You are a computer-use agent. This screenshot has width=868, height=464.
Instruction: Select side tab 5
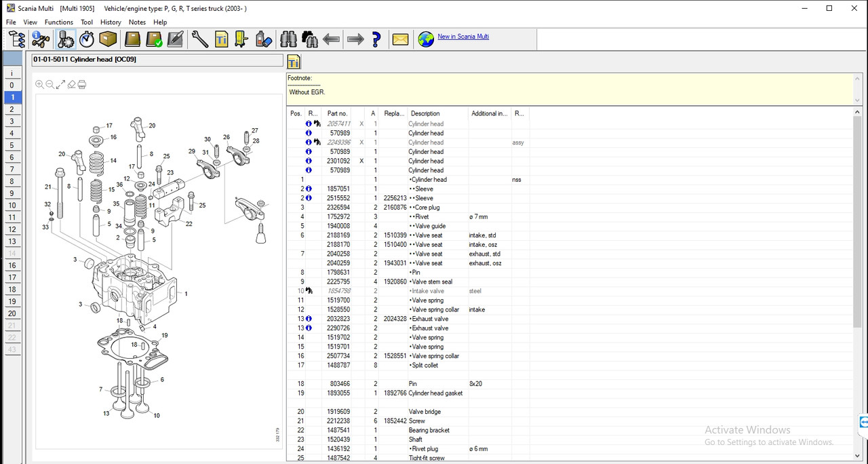12,145
